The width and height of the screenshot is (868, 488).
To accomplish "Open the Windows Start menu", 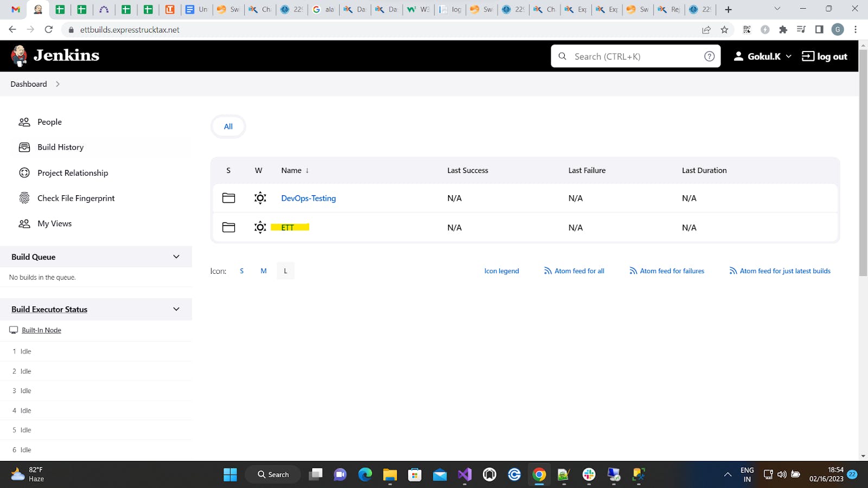I will click(x=230, y=475).
